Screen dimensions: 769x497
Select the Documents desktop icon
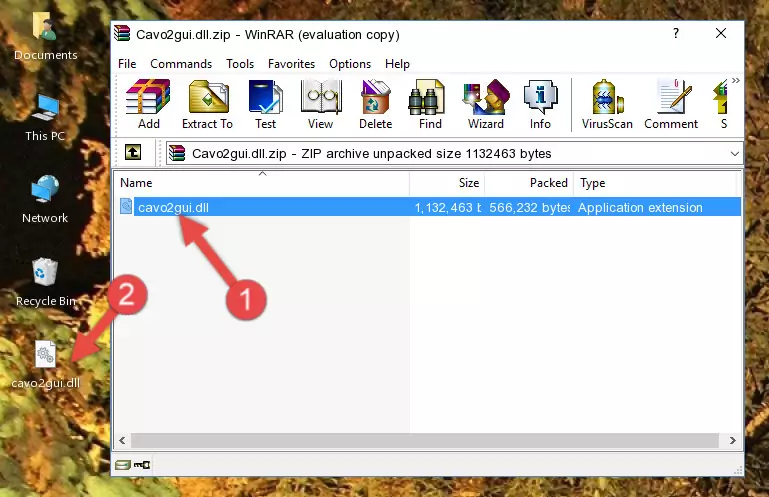(45, 37)
